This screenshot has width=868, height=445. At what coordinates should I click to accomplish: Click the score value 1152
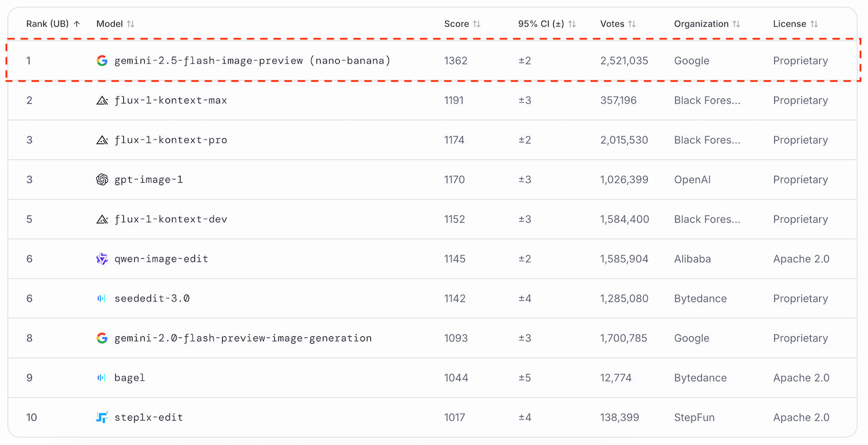pyautogui.click(x=455, y=219)
